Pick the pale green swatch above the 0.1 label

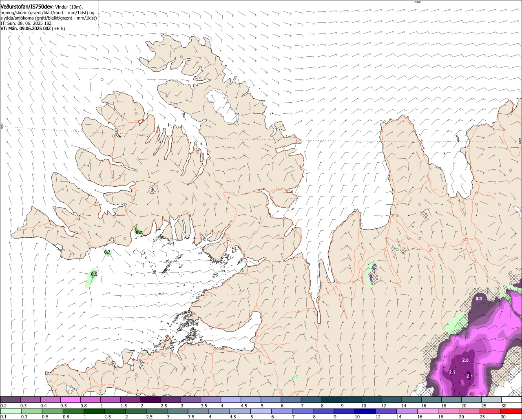[10, 411]
